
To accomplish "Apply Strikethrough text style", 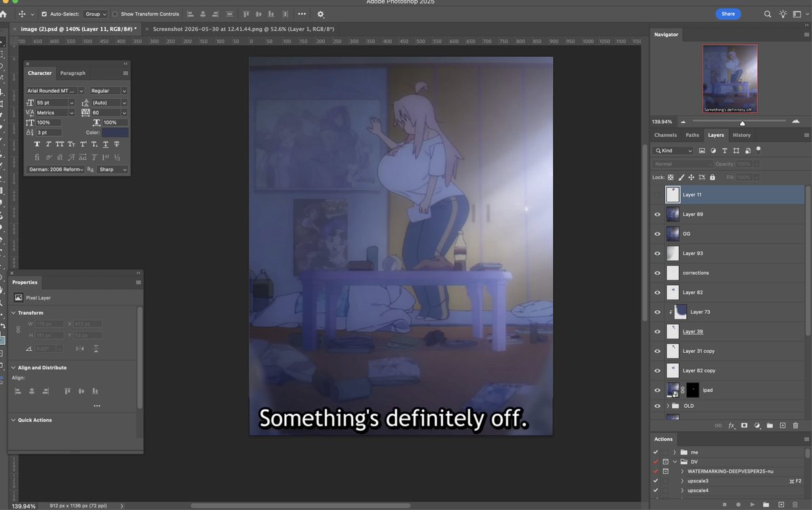I will 116,144.
